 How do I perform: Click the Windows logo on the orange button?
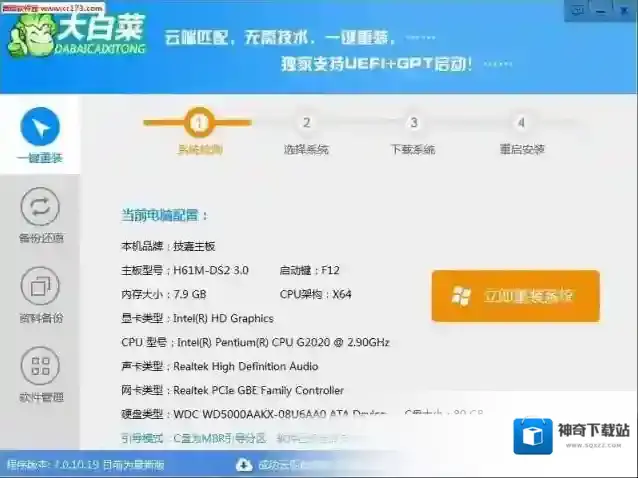pos(462,296)
